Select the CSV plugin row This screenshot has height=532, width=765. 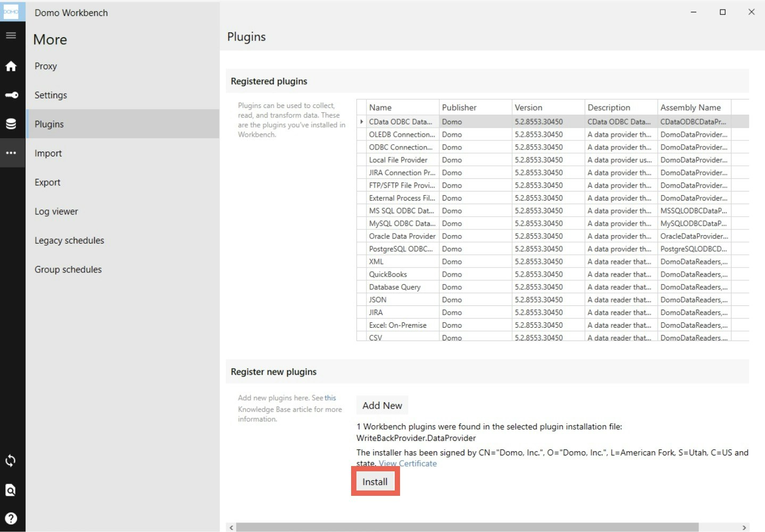coord(553,337)
